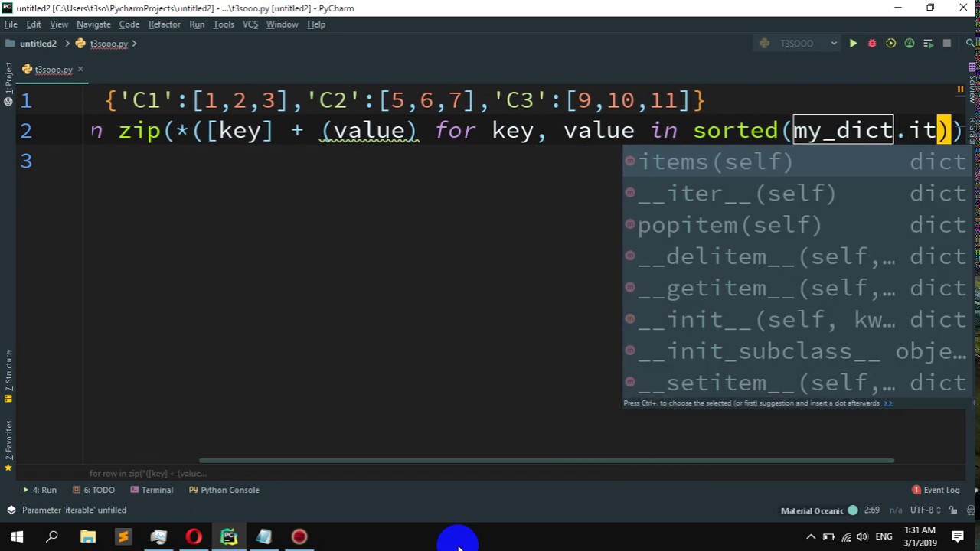This screenshot has height=551, width=980.
Task: Open the Refactor menu
Action: pos(164,24)
